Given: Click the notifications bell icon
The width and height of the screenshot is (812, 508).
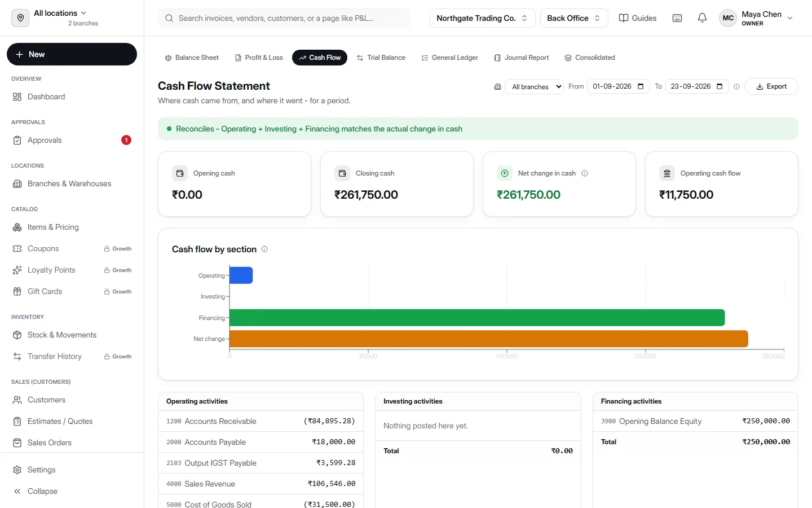Looking at the screenshot, I should (702, 18).
